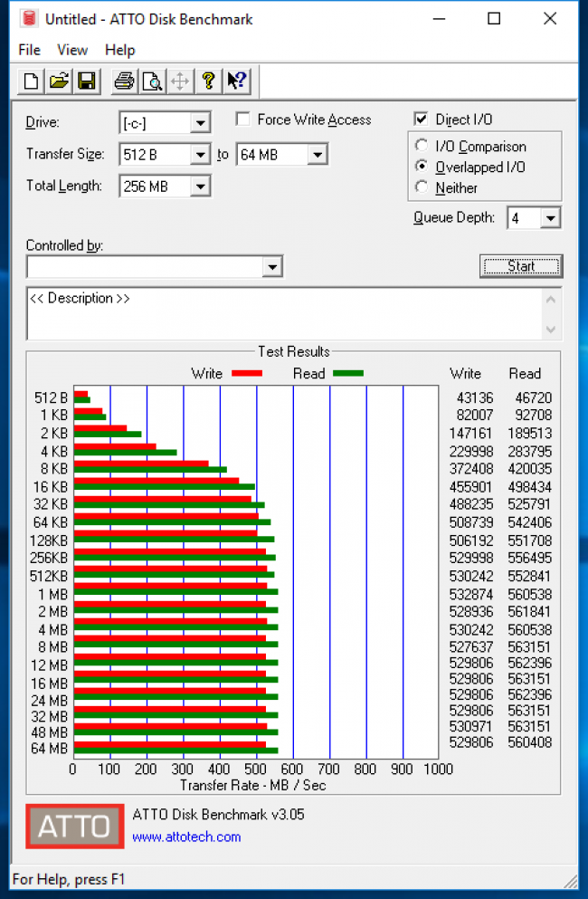This screenshot has height=899, width=588.
Task: Select the I/O Comparison radio button
Action: click(422, 146)
